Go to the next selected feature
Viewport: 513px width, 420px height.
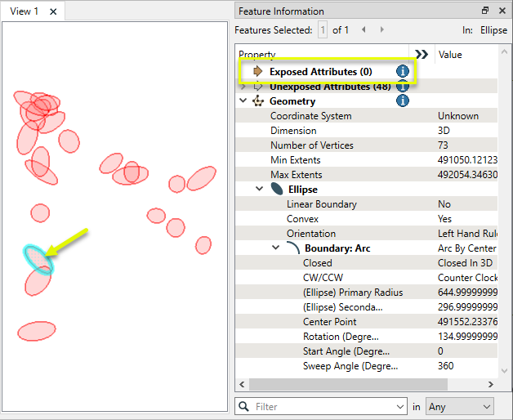381,30
